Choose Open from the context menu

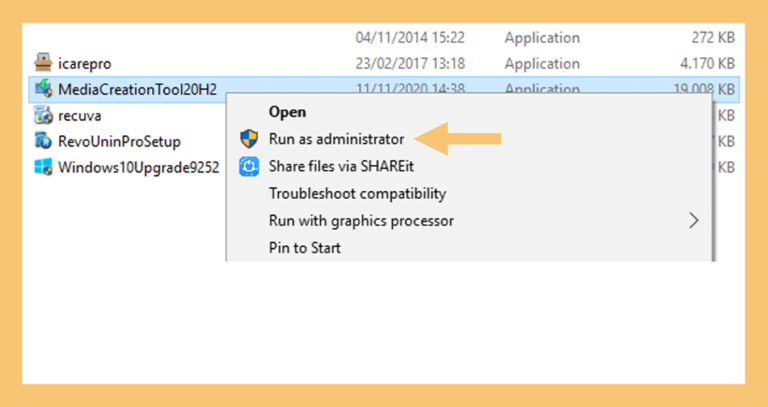[x=287, y=112]
